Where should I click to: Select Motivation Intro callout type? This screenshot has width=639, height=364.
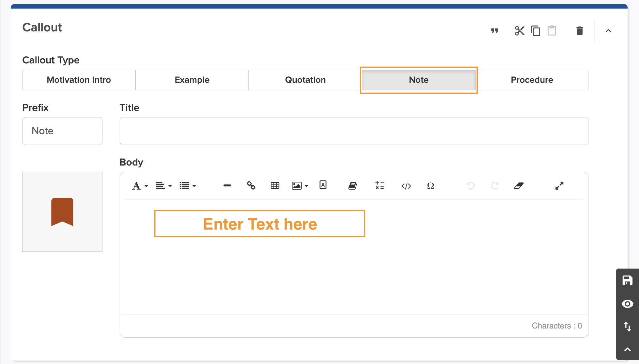79,80
